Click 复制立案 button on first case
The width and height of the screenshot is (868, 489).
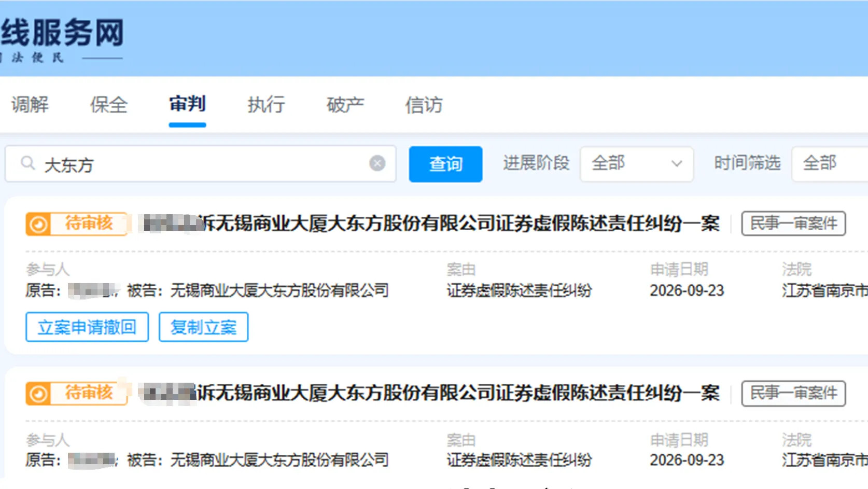[x=203, y=327]
